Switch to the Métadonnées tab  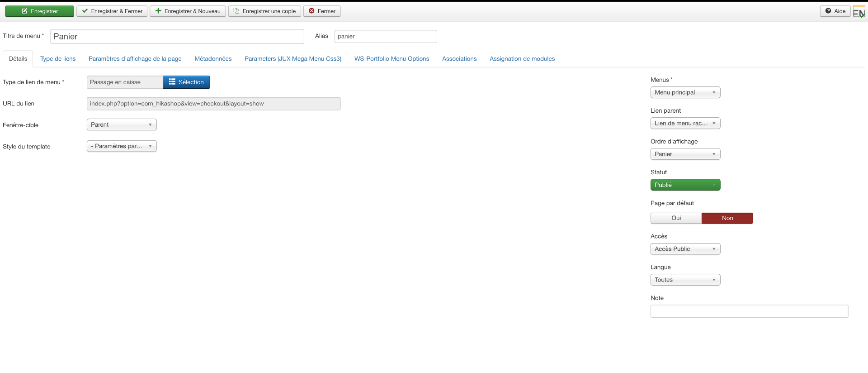[213, 59]
